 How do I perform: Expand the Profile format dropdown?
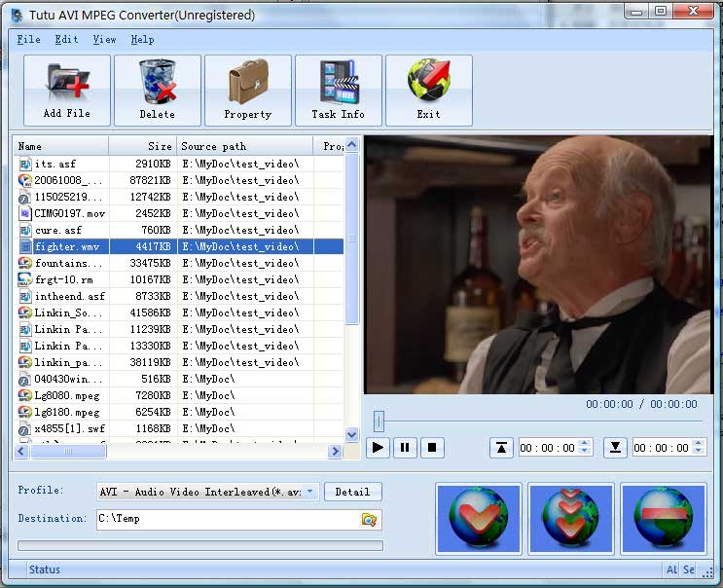310,492
